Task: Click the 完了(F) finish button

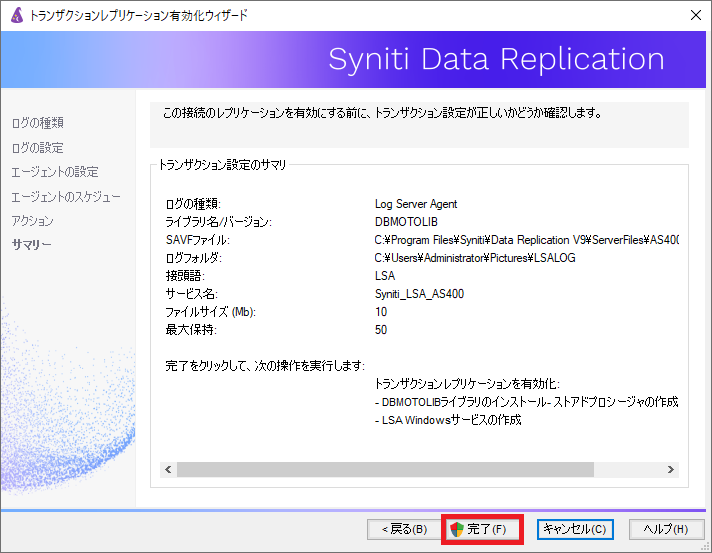Action: [482, 529]
